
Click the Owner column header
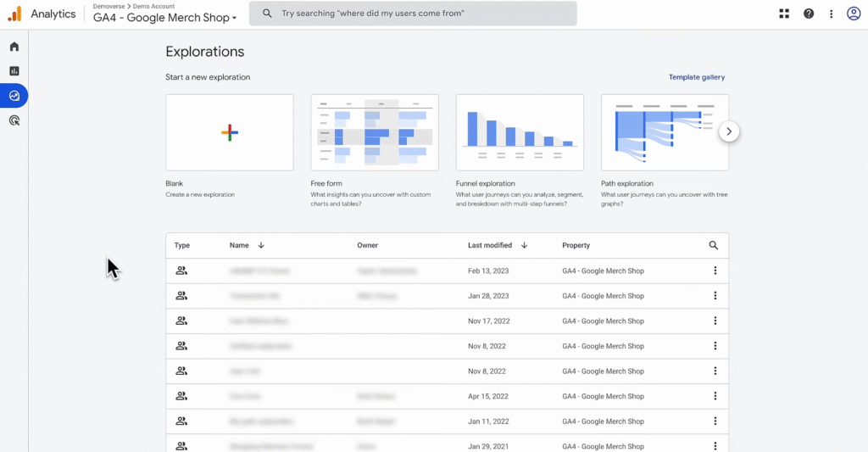coord(368,245)
